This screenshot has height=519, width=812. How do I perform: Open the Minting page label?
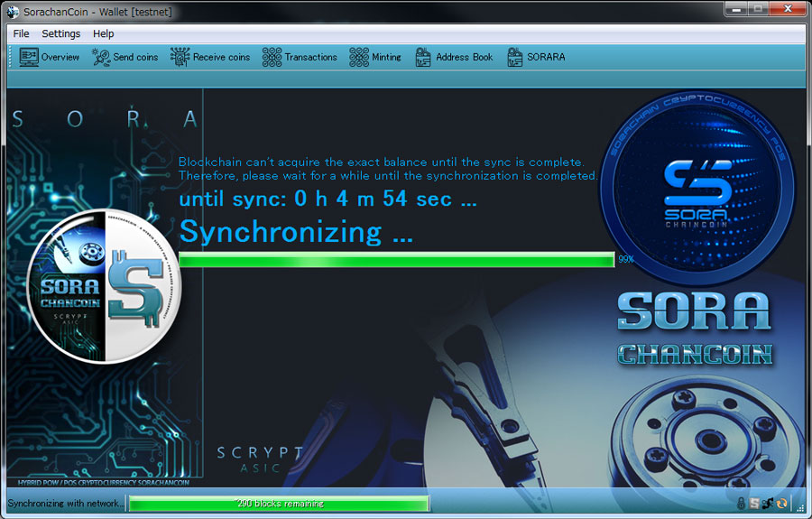(x=386, y=57)
